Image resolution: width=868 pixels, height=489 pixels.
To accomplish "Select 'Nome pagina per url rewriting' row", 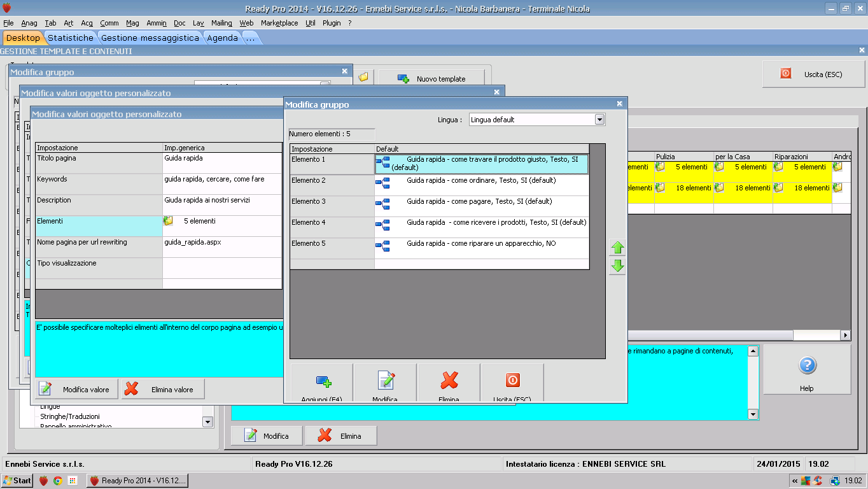I will (x=158, y=247).
